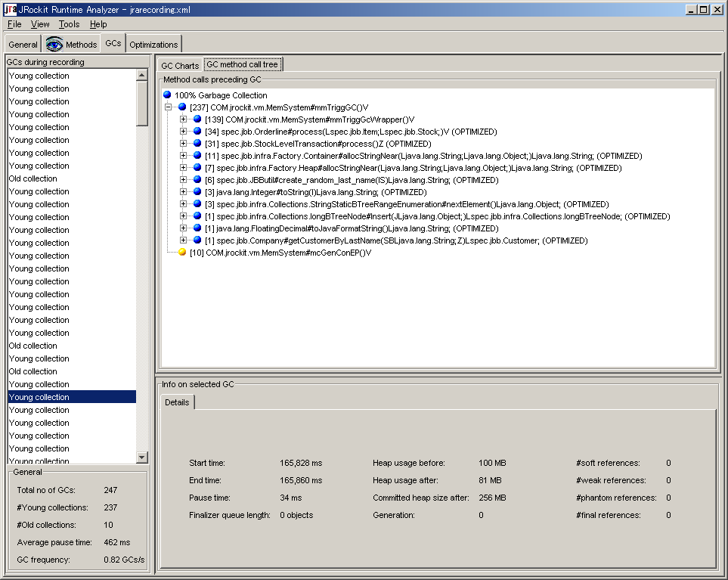Screen dimensions: 728x580
Task: Select '[10] COM.jrockit.vm.MemSystem#mcGenConEP()V' row
Action: point(280,253)
